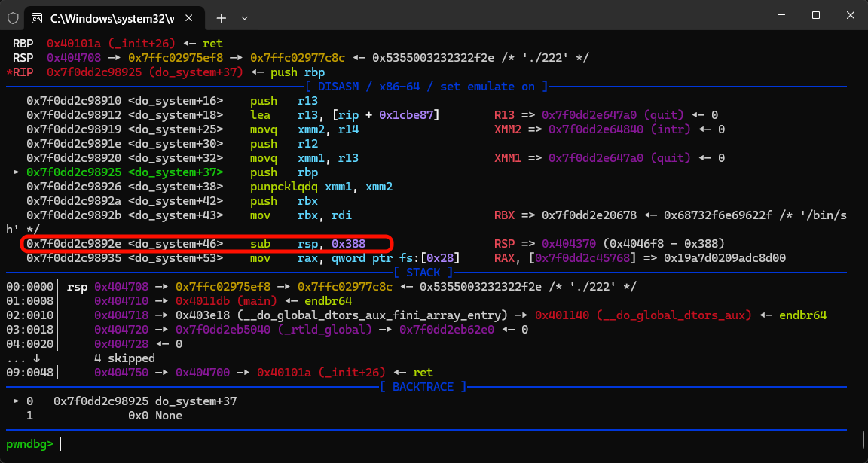The height and width of the screenshot is (463, 868).
Task: Click the punpcklqdq xmm1, xmm2 instruction
Action: pyautogui.click(x=321, y=187)
